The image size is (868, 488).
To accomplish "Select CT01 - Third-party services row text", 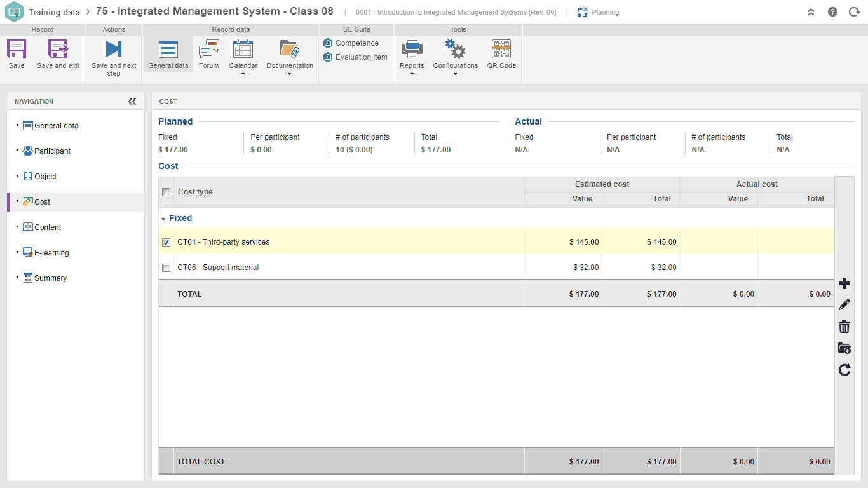I will pos(224,242).
